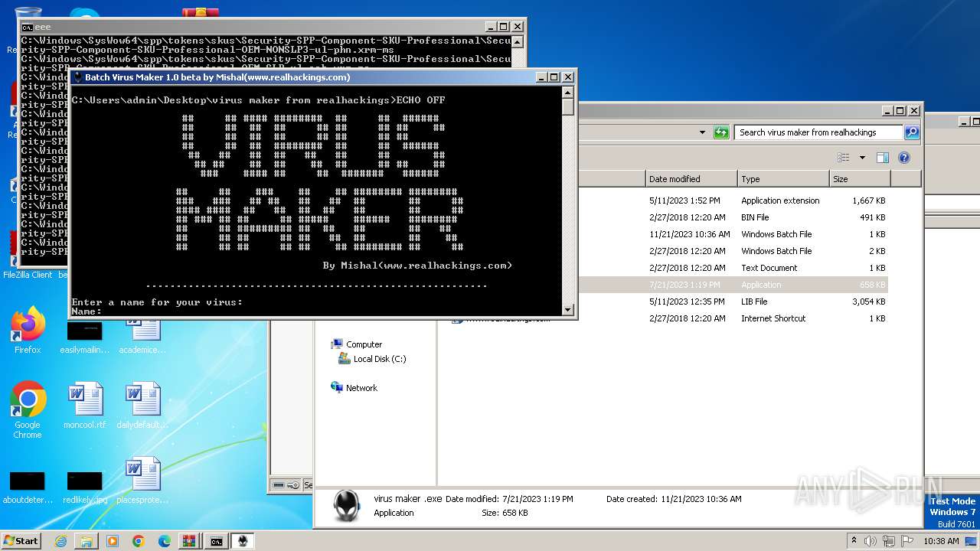Select the redlikely.jpg desktop file
980x551 pixels.
[84, 487]
